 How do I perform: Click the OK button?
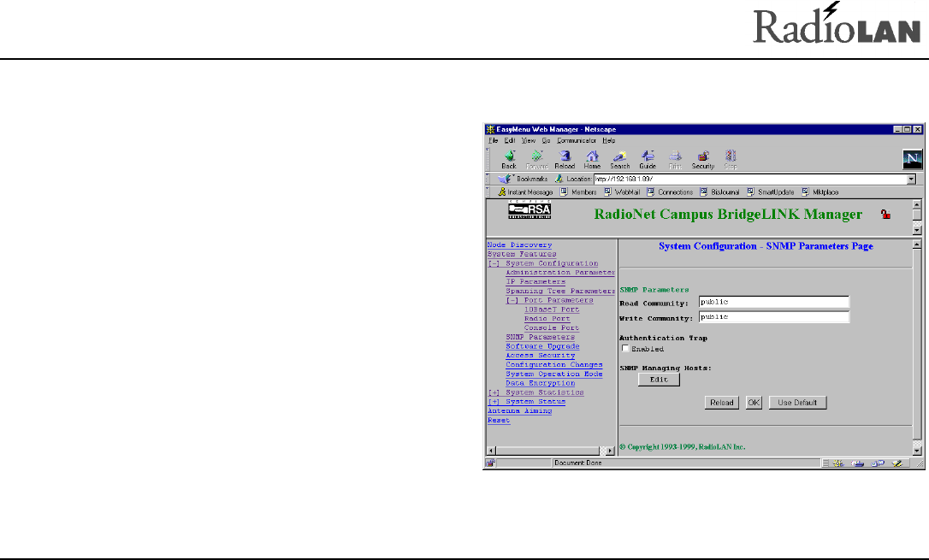754,403
